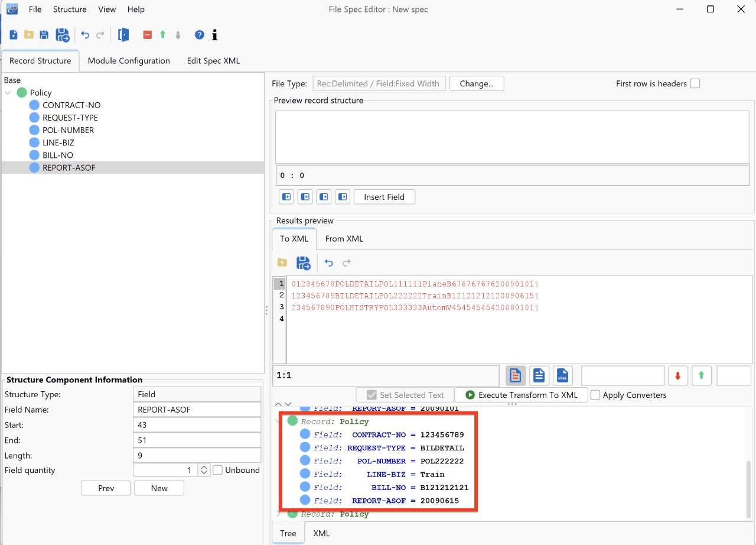Select the To XML tab

(x=294, y=239)
